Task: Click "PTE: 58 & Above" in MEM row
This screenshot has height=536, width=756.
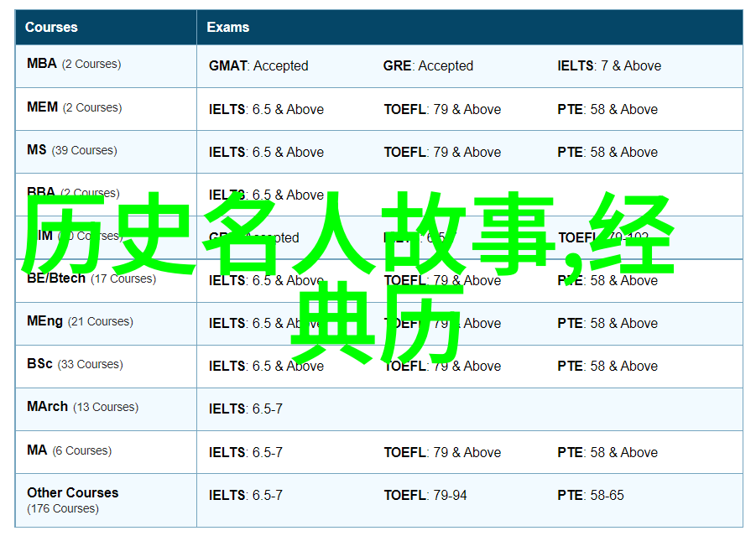Action: [607, 109]
